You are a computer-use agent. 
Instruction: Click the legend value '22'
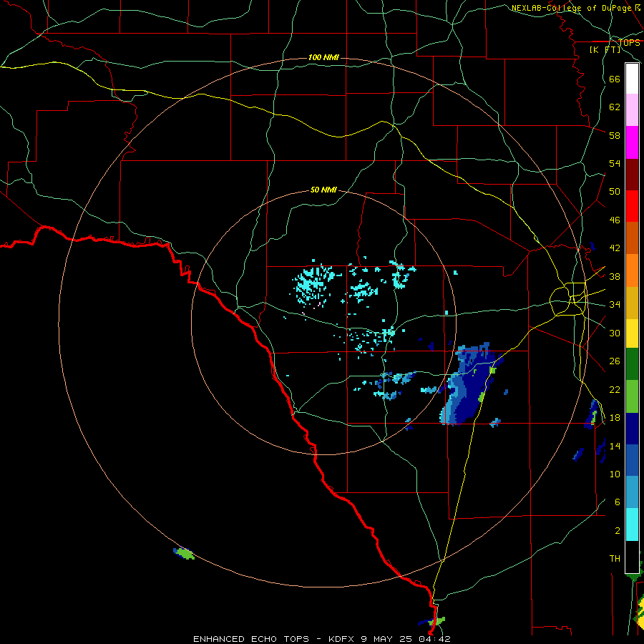click(615, 389)
